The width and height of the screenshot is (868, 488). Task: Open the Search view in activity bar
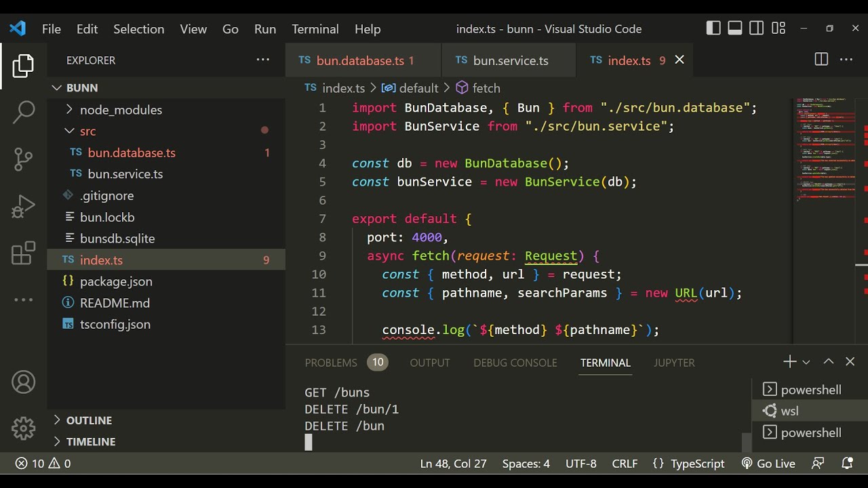23,113
